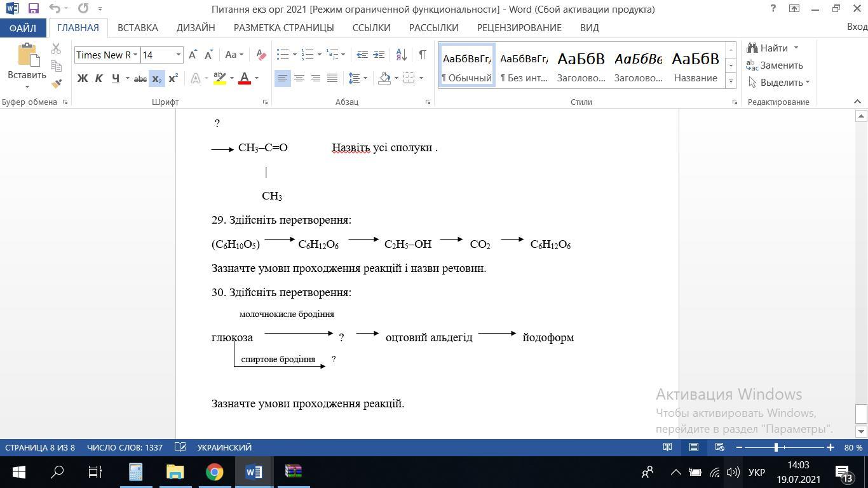The width and height of the screenshot is (868, 488).
Task: Click the Sort paragraphs icon
Action: coord(401,55)
